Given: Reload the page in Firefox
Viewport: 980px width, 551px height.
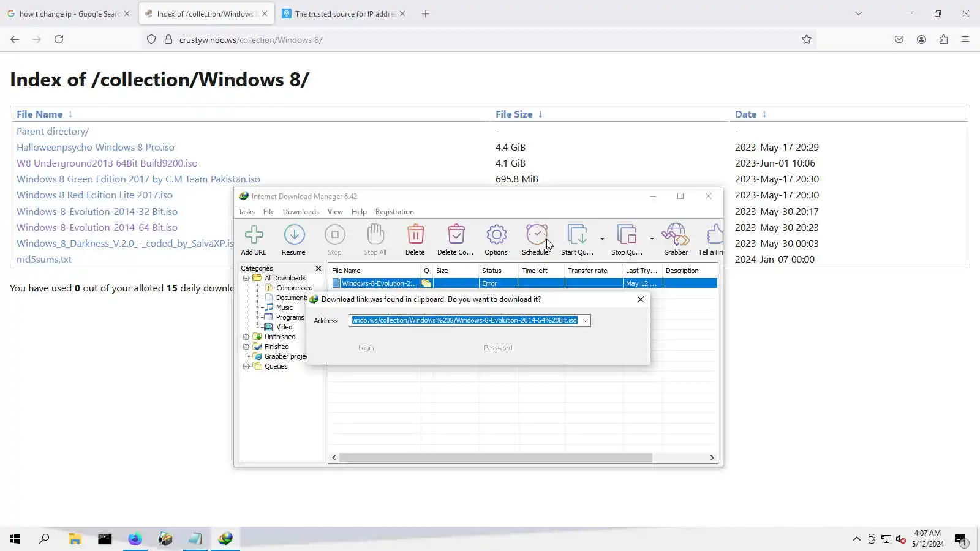Looking at the screenshot, I should pyautogui.click(x=59, y=39).
